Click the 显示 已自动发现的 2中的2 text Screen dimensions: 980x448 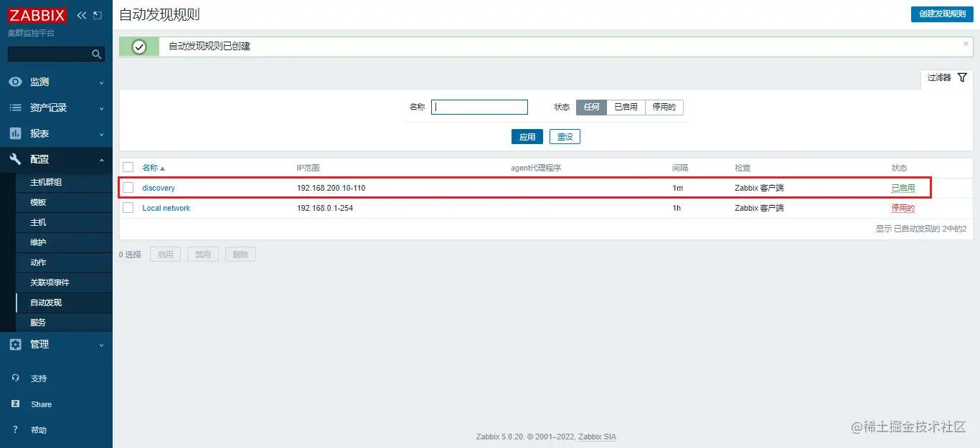[x=921, y=229]
